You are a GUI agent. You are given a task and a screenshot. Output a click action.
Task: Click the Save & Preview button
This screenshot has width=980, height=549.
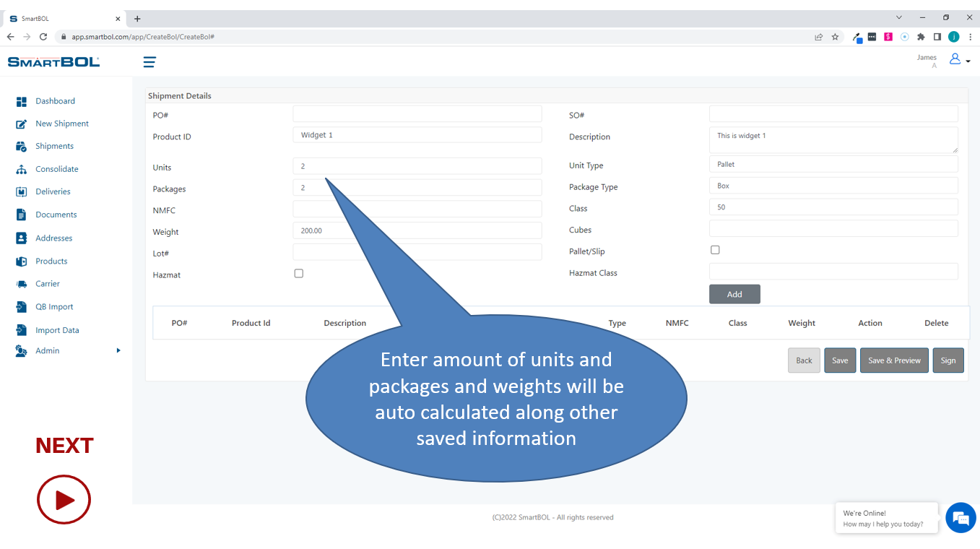[894, 360]
